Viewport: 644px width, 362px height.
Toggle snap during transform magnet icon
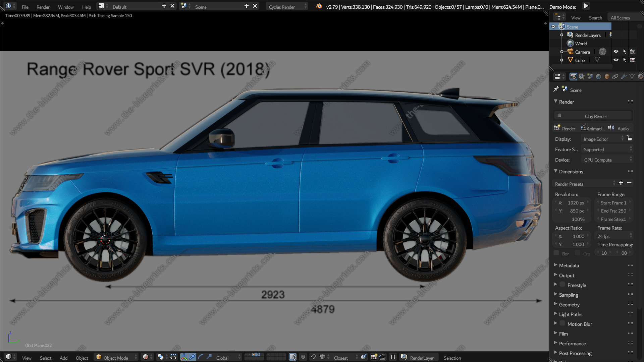pyautogui.click(x=313, y=357)
